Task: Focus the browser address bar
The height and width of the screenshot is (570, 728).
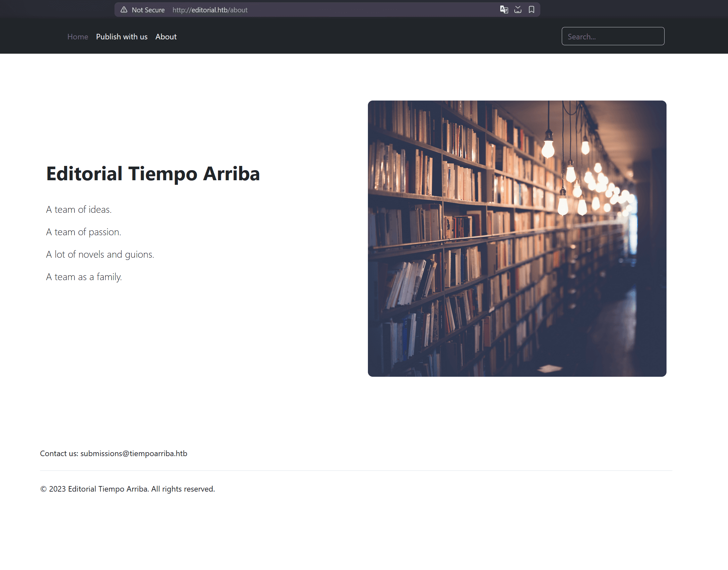Action: pos(300,10)
